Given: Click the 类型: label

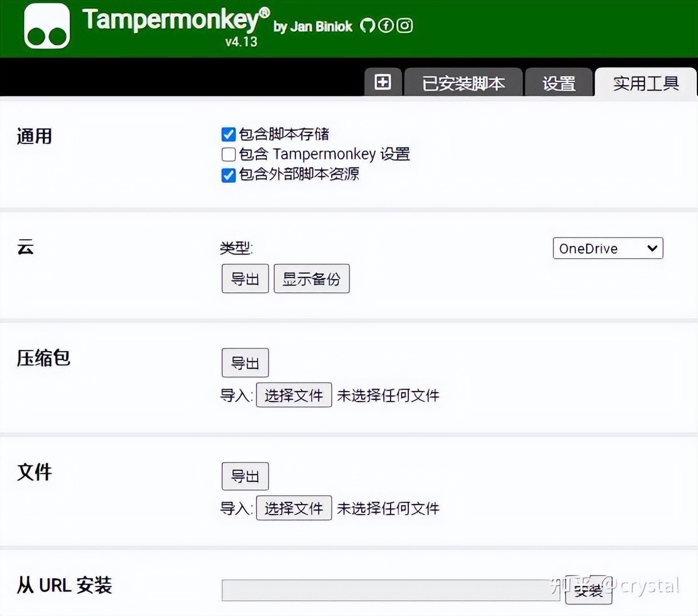Looking at the screenshot, I should point(237,248).
